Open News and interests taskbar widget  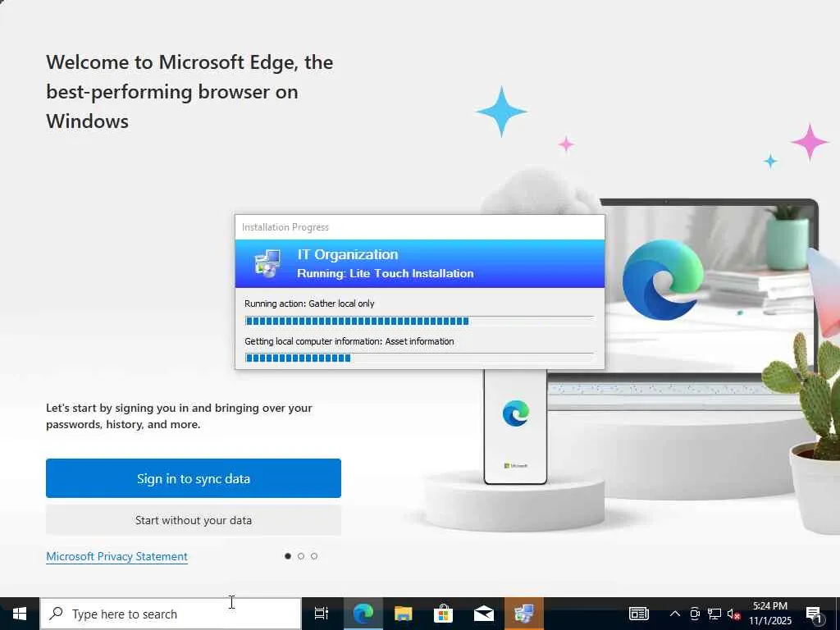coord(638,614)
